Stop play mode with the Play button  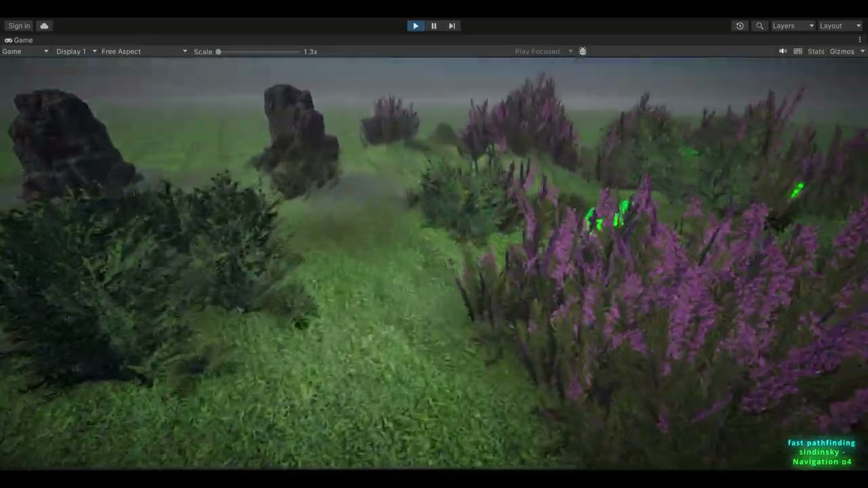[x=414, y=25]
